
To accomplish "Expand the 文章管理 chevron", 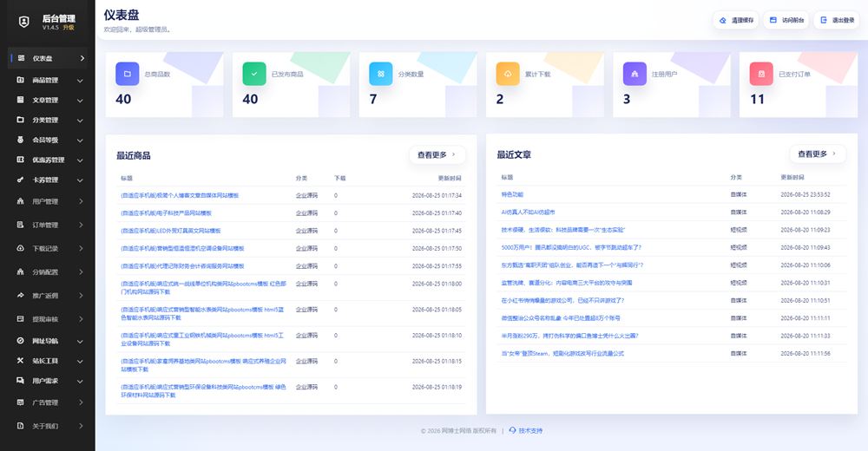I will pos(80,101).
